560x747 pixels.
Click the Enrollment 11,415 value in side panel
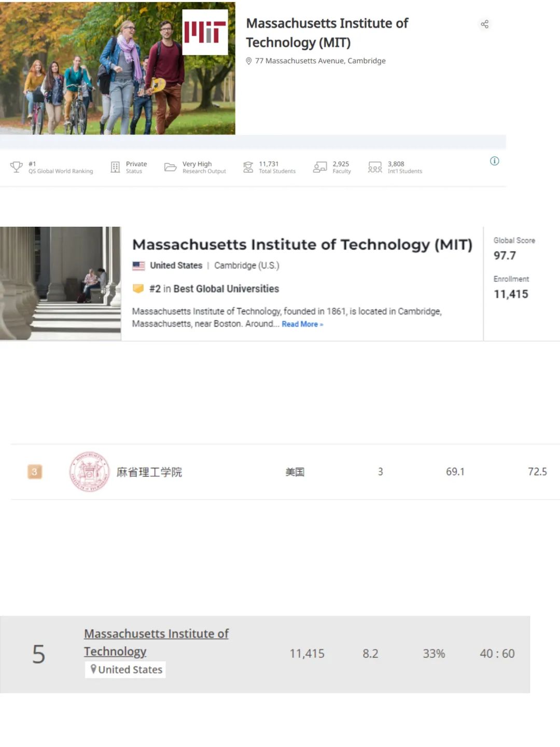pyautogui.click(x=511, y=294)
